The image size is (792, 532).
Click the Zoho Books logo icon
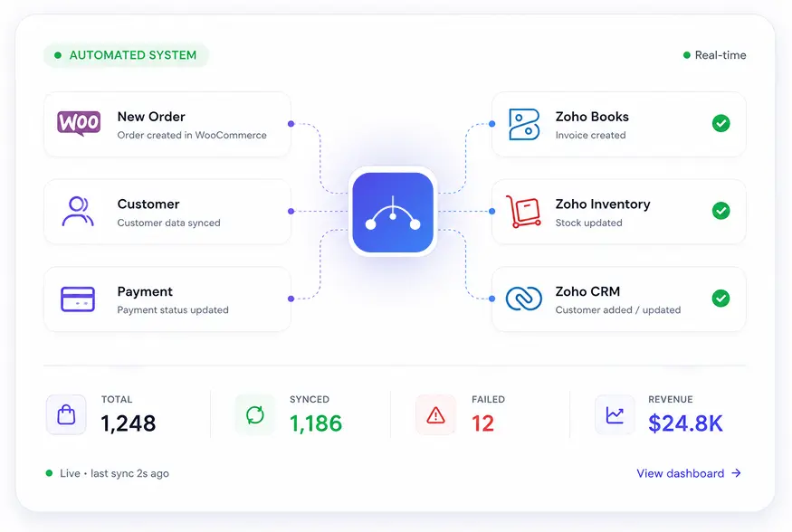(x=524, y=124)
